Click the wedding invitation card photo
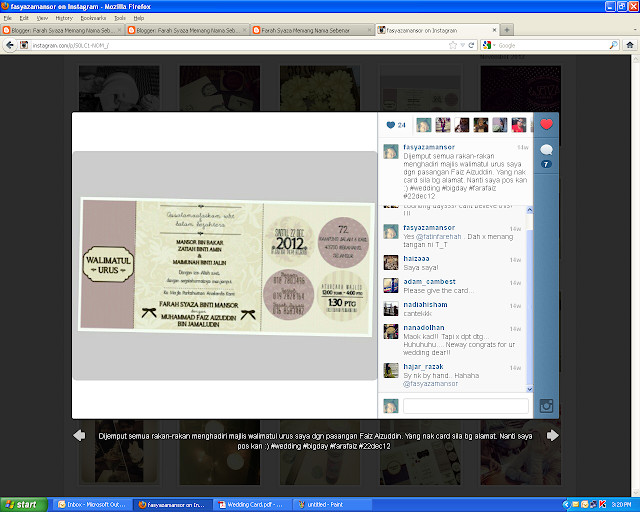 pos(226,267)
